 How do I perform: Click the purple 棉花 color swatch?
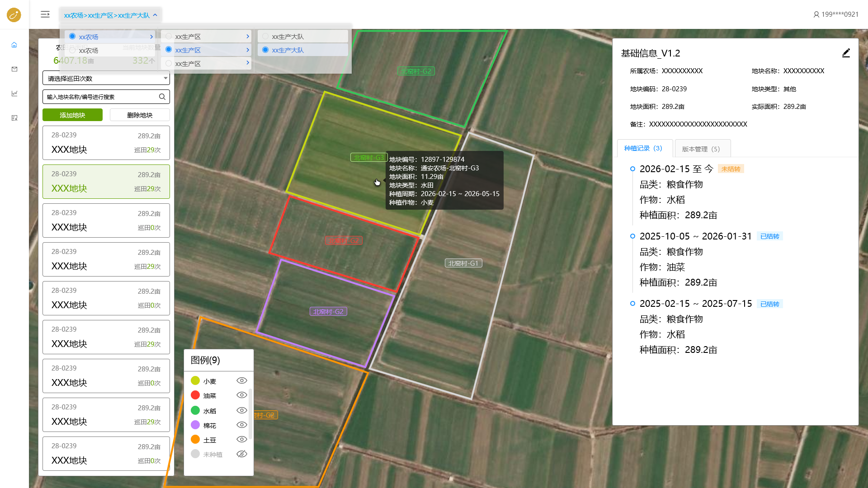[x=195, y=425]
